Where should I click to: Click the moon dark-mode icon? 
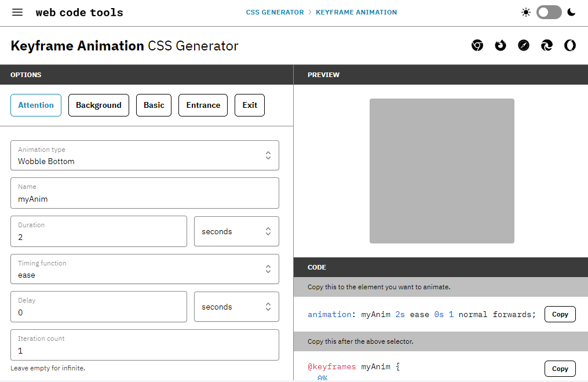(571, 12)
